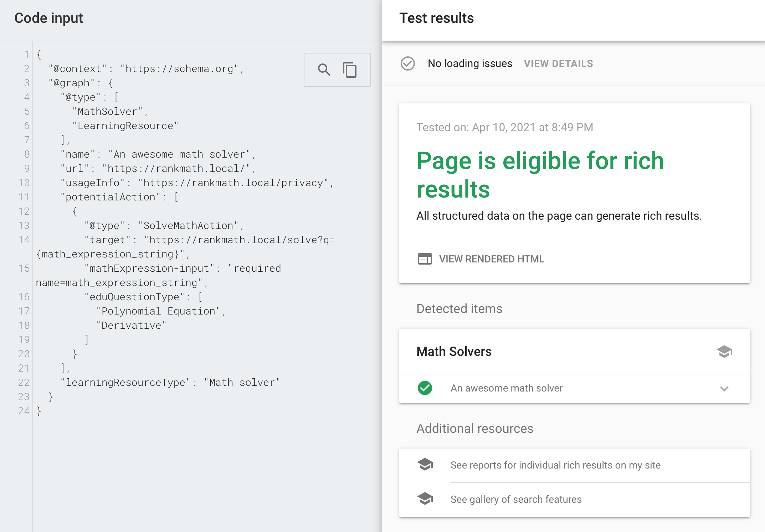Click the Test results panel heading
The height and width of the screenshot is (532, 765).
pos(436,18)
